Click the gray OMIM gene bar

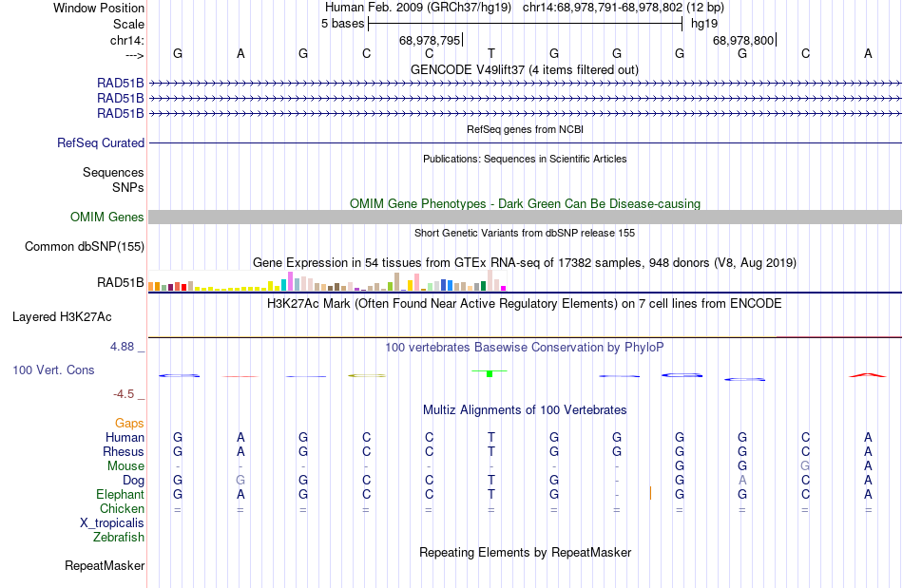[x=525, y=217]
